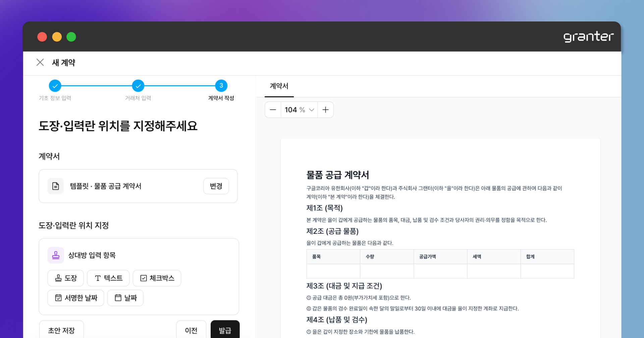Click the empty cell under 품목
The width and height of the screenshot is (644, 338).
333,271
